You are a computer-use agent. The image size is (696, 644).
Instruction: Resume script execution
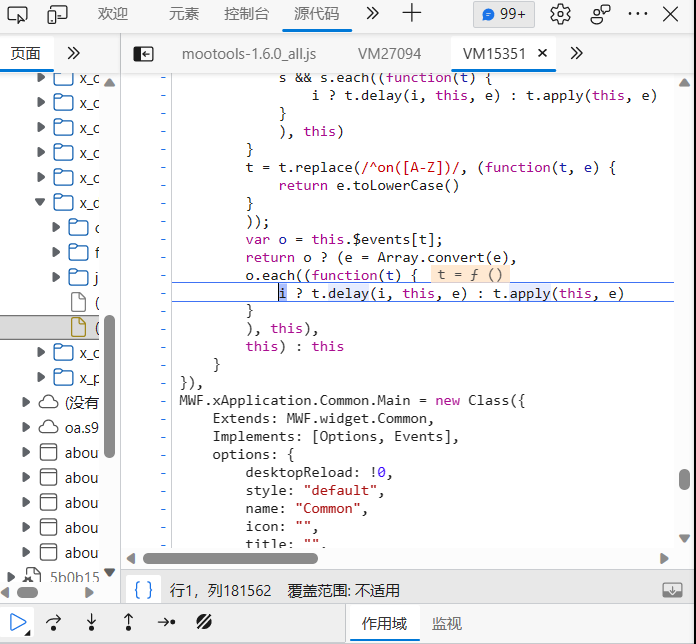(x=18, y=622)
